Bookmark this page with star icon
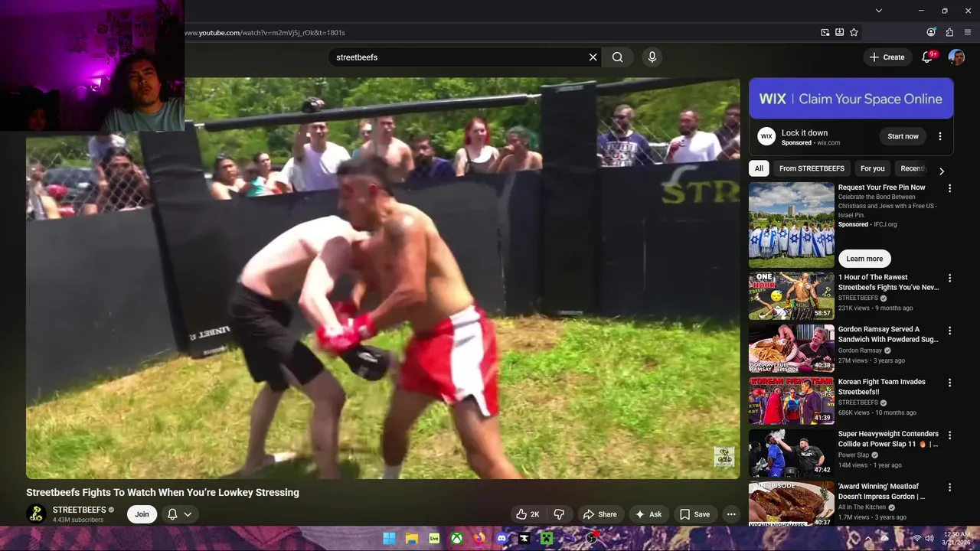 click(x=854, y=32)
